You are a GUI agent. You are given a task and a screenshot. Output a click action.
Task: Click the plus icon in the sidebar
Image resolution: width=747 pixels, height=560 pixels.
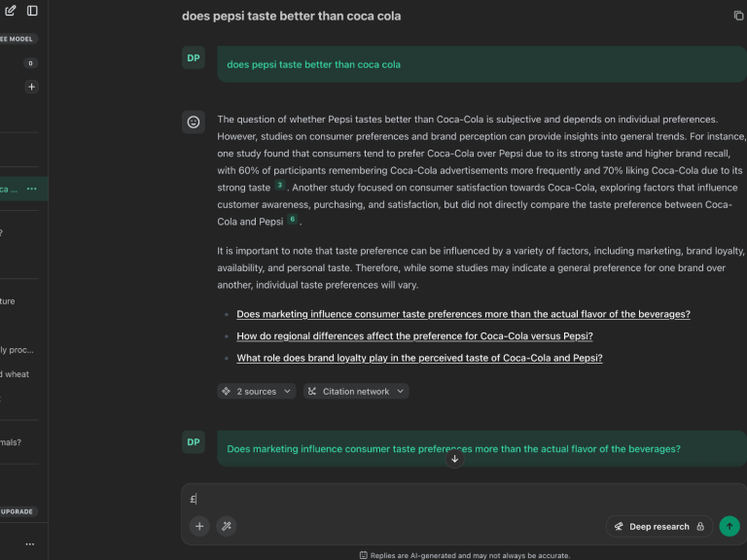pos(31,87)
